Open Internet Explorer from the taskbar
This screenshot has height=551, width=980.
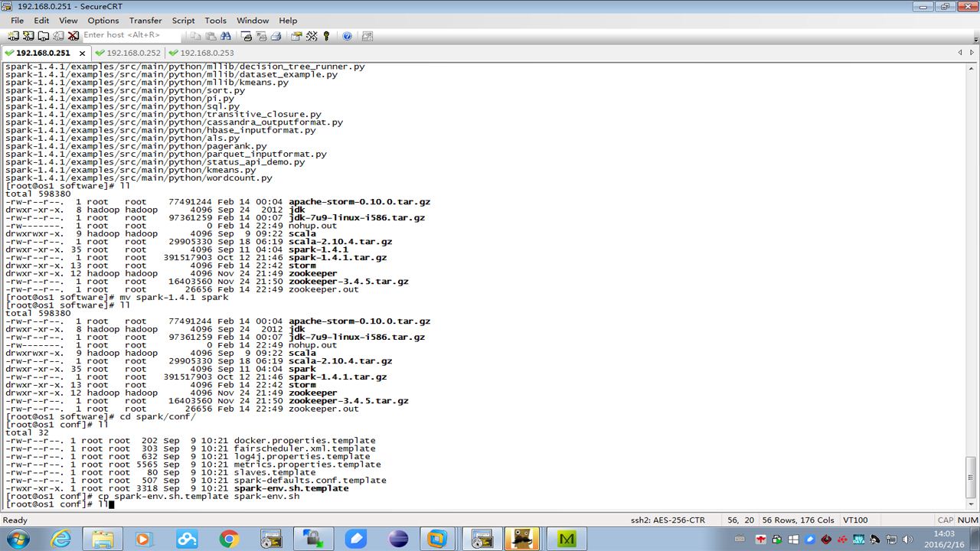click(x=60, y=539)
